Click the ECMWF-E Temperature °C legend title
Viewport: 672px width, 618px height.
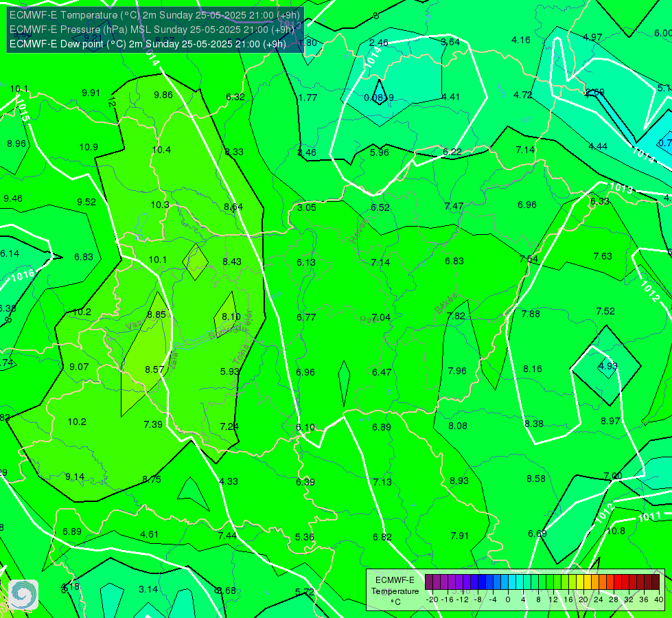[x=395, y=591]
